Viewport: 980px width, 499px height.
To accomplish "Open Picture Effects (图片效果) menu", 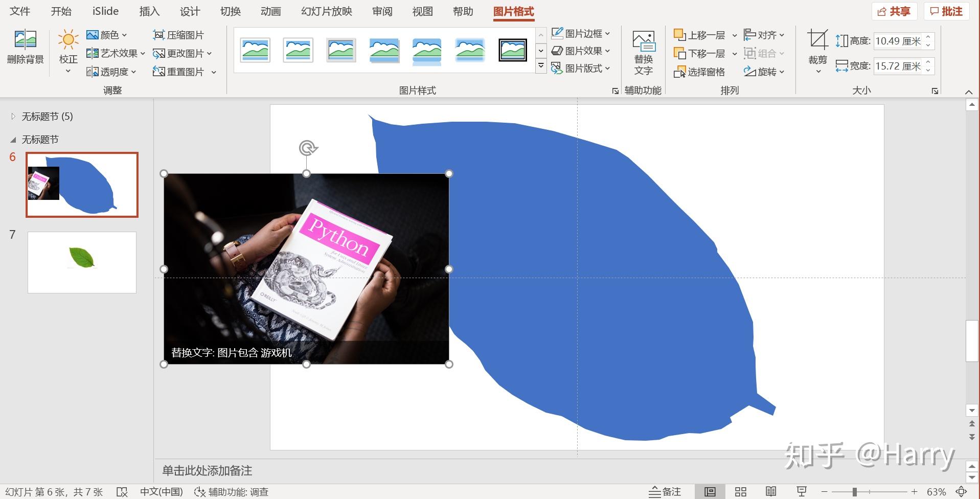I will (581, 51).
